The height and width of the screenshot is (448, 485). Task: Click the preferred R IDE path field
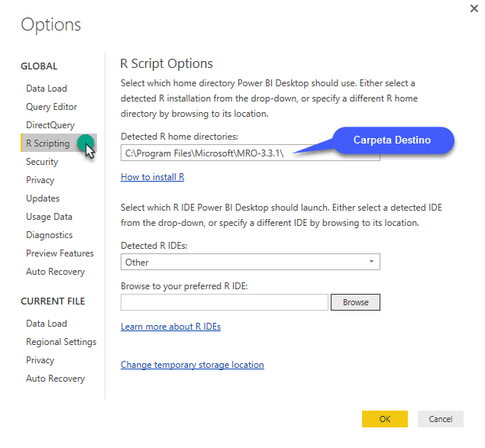click(224, 302)
